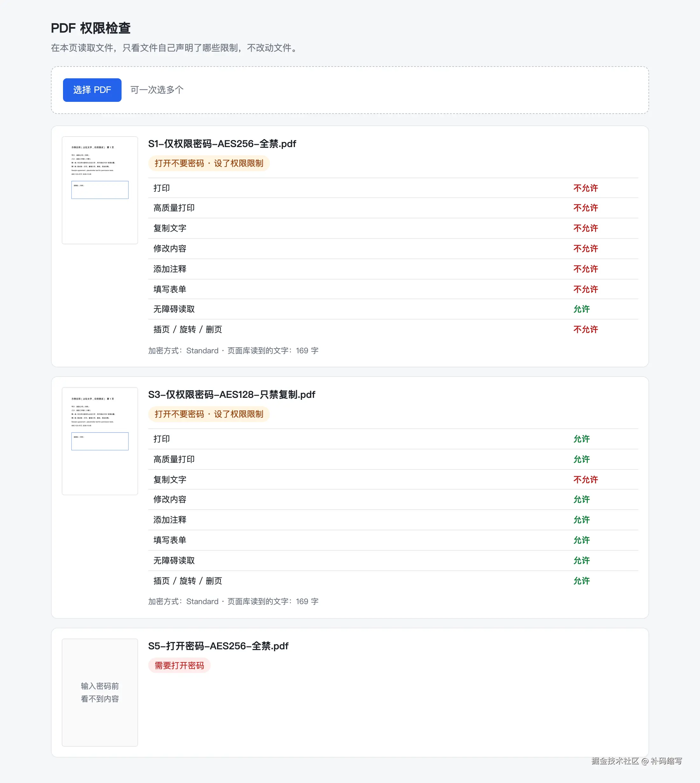Viewport: 700px width, 783px height.
Task: Click S1 加密方式 Standard footer line
Action: coord(234,351)
